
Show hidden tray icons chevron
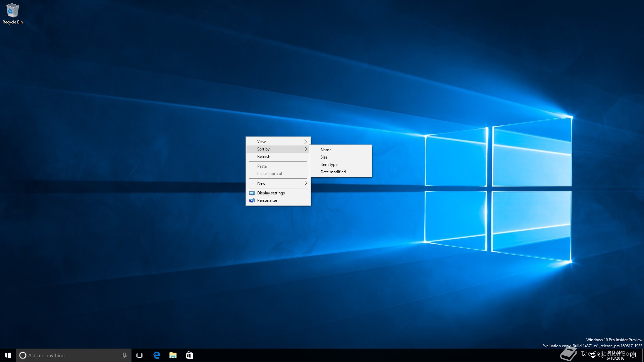(585, 355)
